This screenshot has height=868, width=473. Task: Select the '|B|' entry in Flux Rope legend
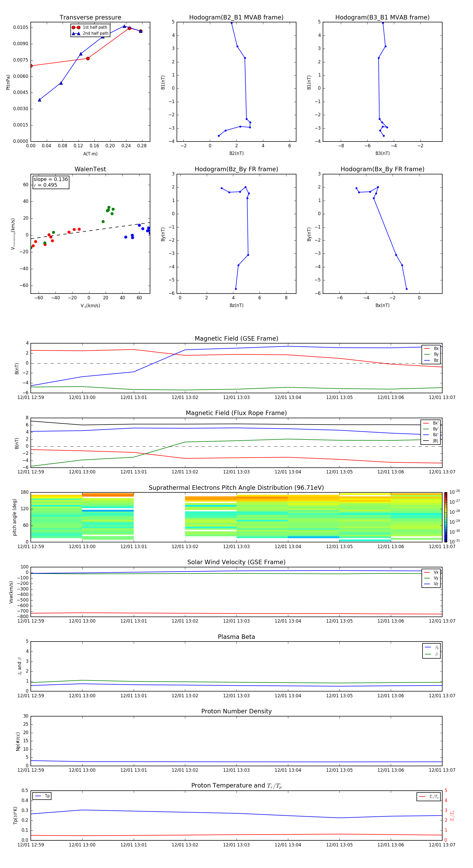coord(431,441)
